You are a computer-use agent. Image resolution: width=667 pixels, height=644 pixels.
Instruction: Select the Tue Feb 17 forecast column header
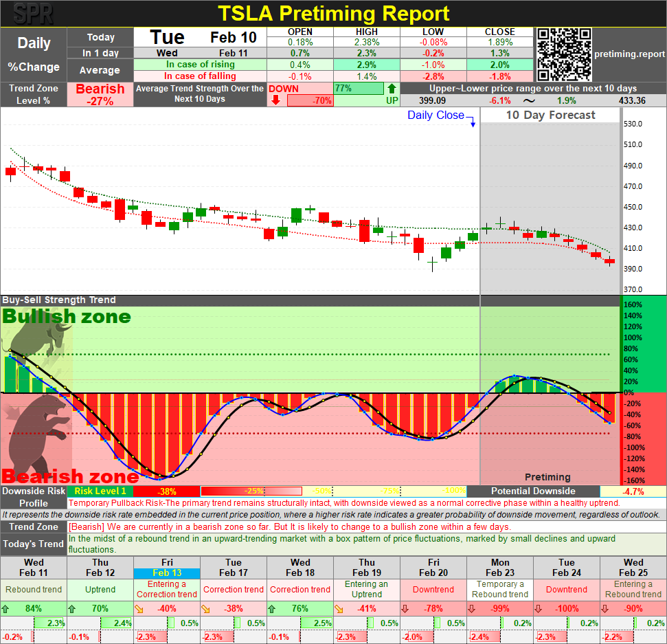click(x=234, y=568)
